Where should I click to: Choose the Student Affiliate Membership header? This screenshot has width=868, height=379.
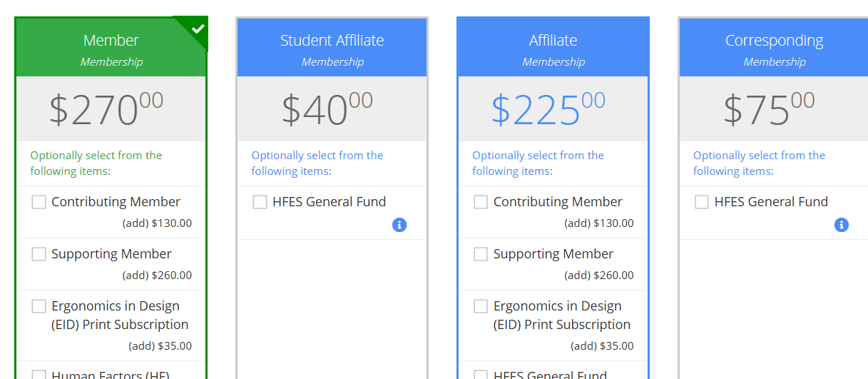[x=332, y=49]
